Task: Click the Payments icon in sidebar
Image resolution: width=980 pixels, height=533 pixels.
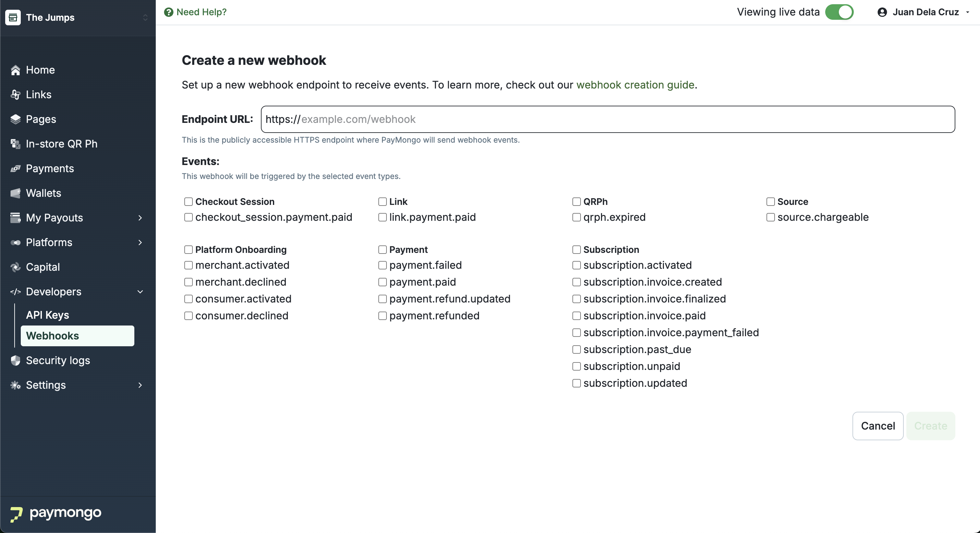Action: click(15, 168)
